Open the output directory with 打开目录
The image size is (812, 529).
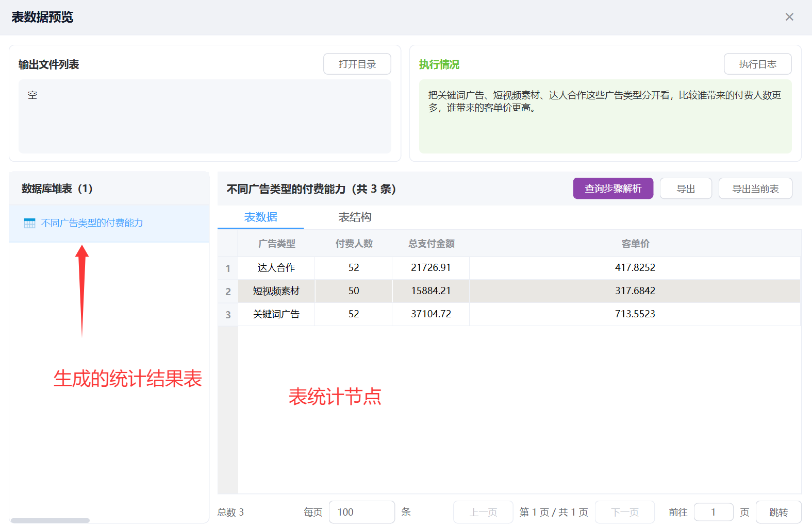357,64
